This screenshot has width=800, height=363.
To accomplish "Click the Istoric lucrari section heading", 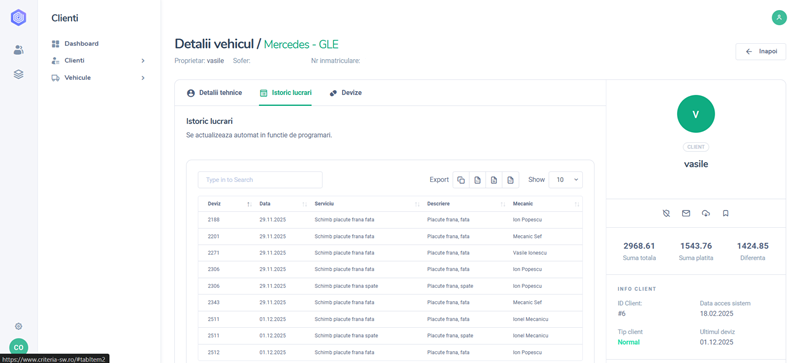I will click(x=210, y=122).
